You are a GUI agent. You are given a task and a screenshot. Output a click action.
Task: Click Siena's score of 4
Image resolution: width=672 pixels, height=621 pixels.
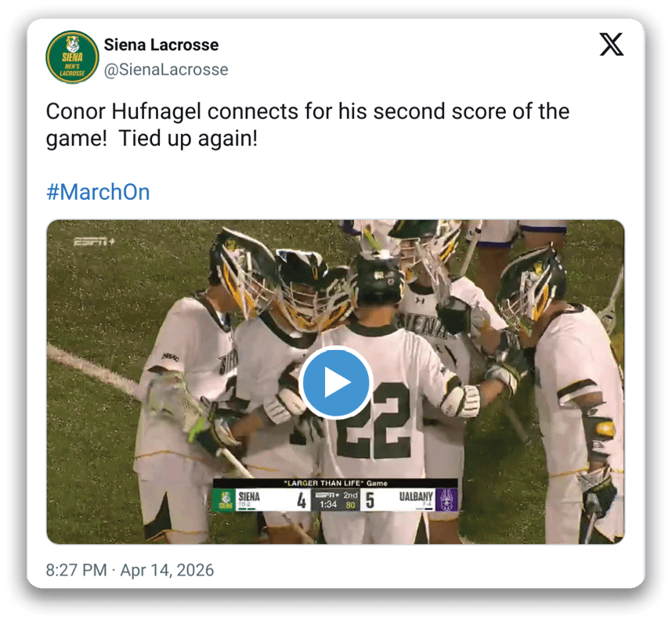click(301, 500)
